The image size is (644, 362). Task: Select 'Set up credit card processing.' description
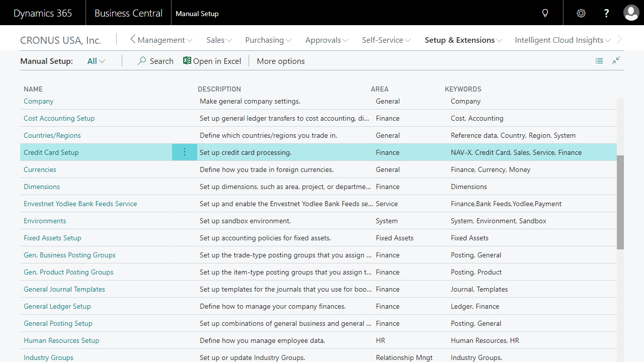point(246,152)
